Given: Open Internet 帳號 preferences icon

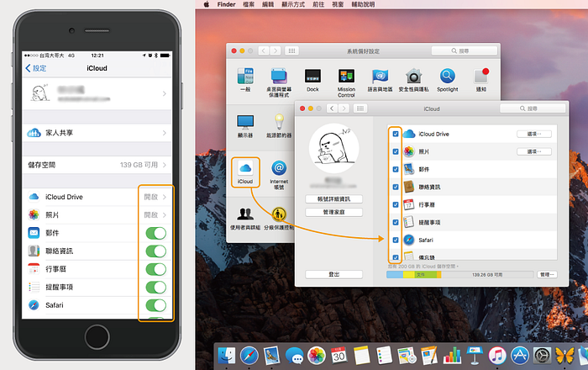Looking at the screenshot, I should pyautogui.click(x=279, y=168).
